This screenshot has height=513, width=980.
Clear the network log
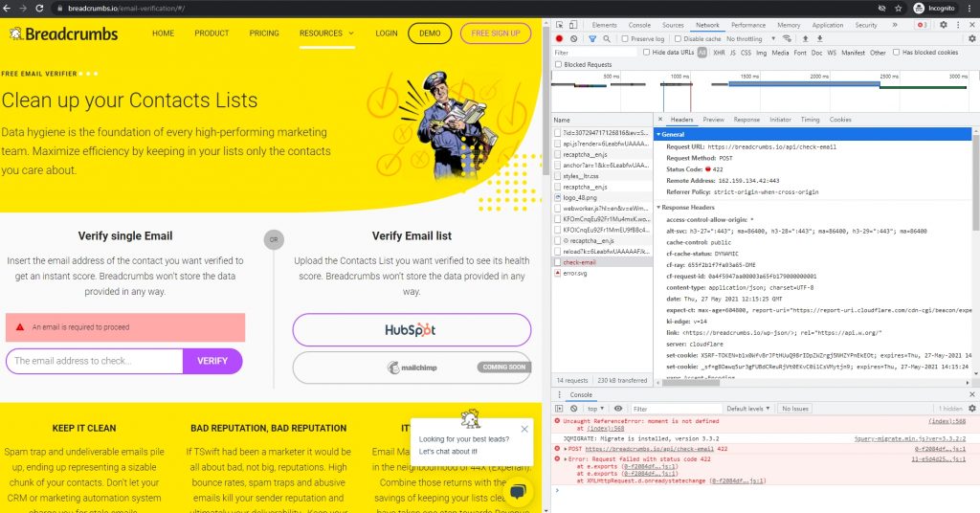point(574,38)
